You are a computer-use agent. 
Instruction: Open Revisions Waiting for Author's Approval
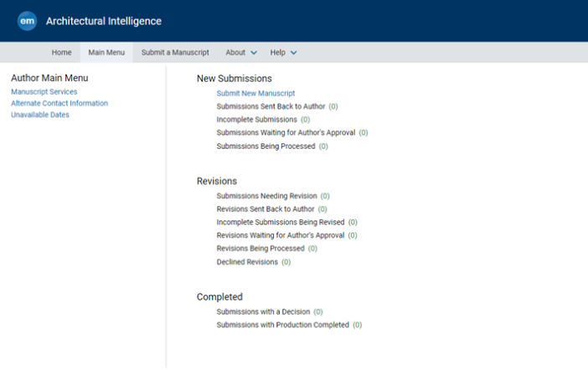pos(281,235)
